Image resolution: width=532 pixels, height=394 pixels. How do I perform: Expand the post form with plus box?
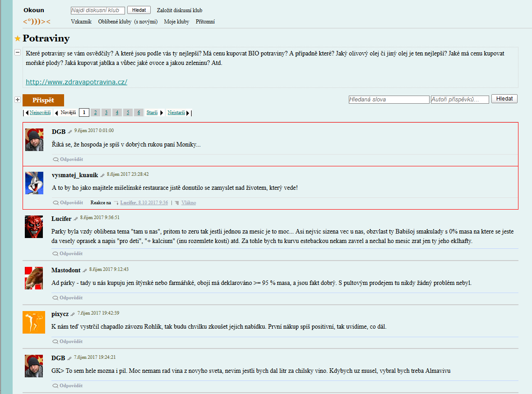(x=18, y=100)
